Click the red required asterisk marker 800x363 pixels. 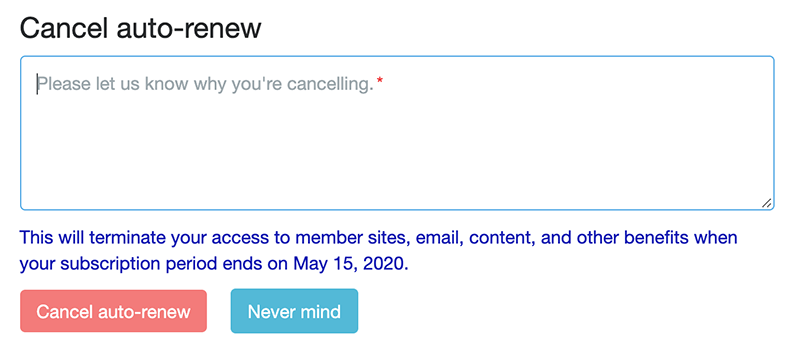[x=380, y=81]
